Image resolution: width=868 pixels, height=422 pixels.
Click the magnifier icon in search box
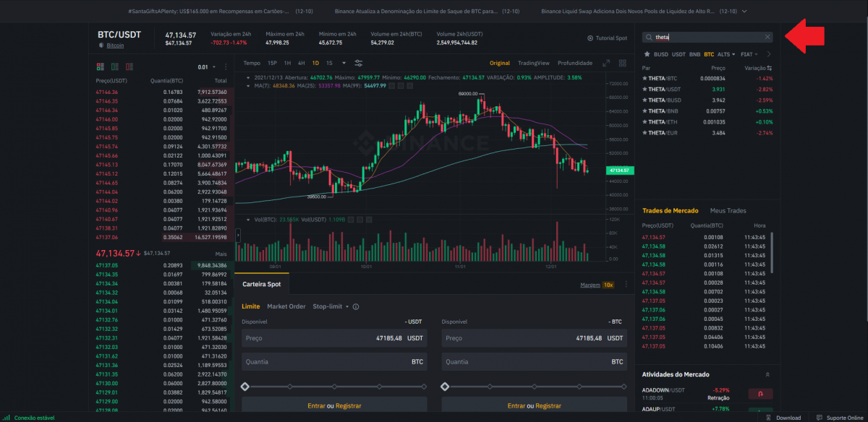(649, 37)
